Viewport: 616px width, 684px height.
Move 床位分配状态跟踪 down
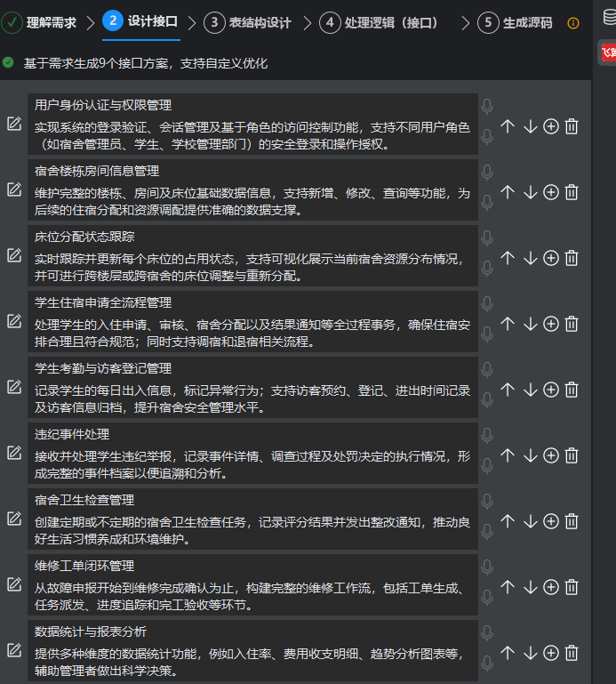[530, 258]
